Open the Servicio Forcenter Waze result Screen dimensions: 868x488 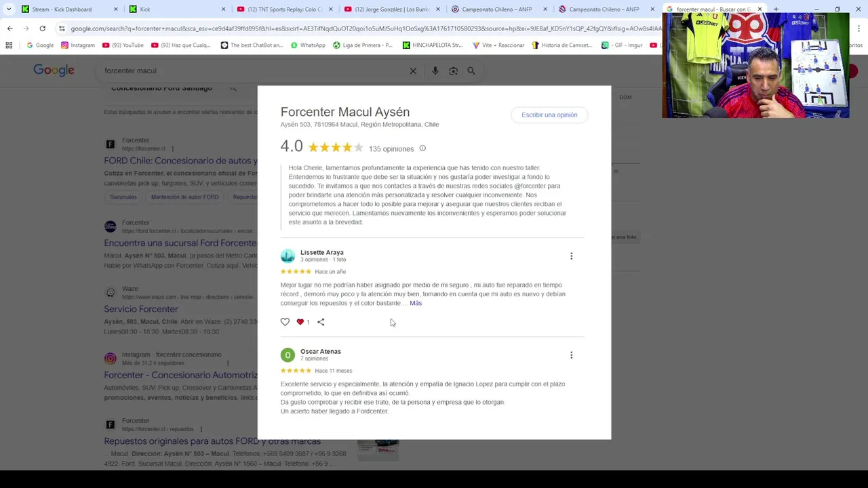(141, 309)
